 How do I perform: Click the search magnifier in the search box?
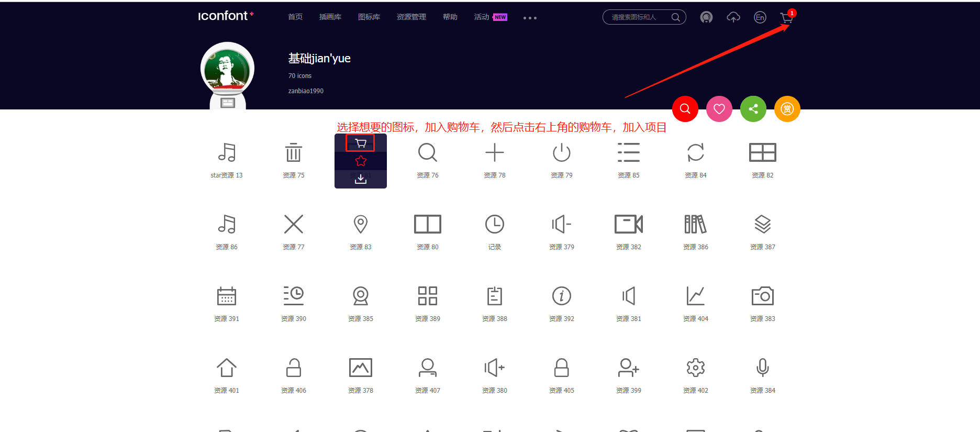676,17
